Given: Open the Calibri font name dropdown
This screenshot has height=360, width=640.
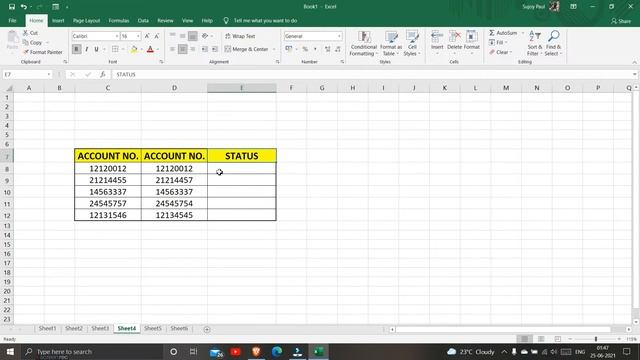Looking at the screenshot, I should pyautogui.click(x=116, y=36).
